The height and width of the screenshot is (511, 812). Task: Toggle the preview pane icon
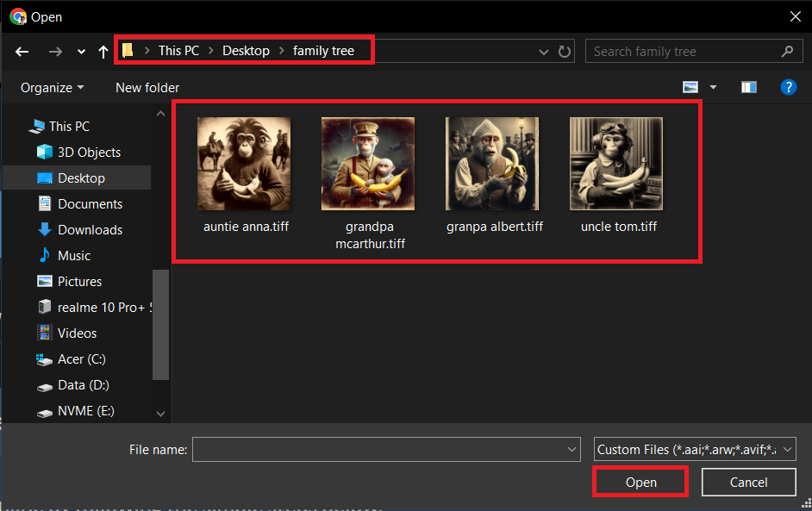(748, 87)
